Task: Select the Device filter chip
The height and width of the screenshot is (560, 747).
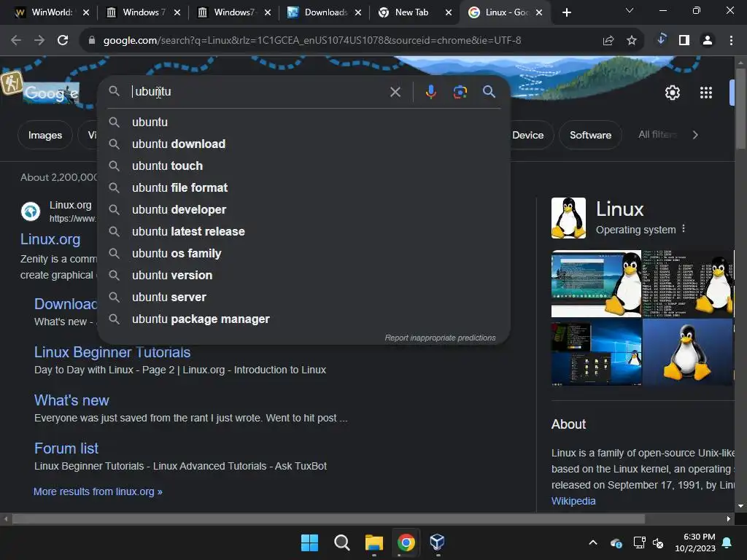Action: tap(528, 135)
